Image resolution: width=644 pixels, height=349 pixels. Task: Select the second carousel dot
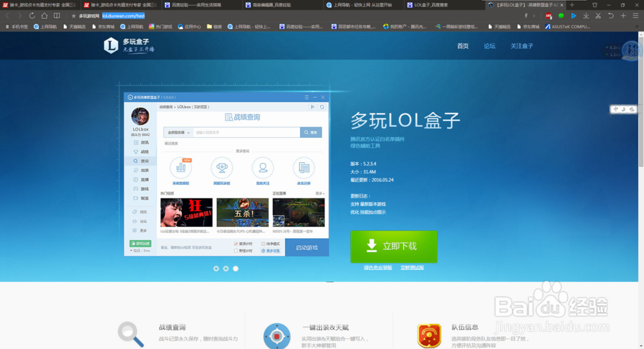click(226, 269)
